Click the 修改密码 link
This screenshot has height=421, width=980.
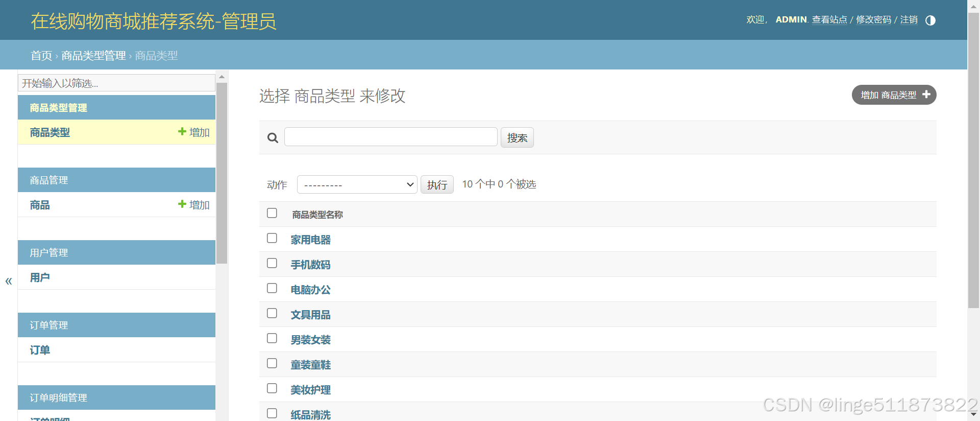click(x=873, y=20)
